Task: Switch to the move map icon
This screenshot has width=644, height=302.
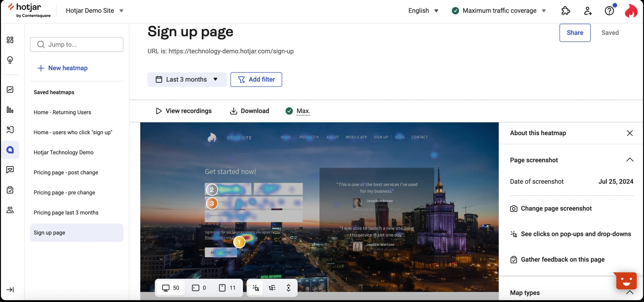Action: (272, 288)
